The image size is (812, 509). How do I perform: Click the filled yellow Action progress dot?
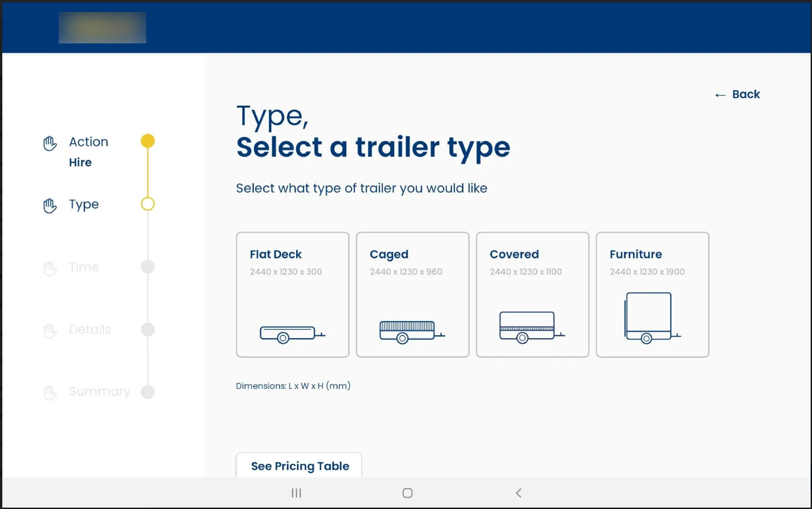pos(148,141)
